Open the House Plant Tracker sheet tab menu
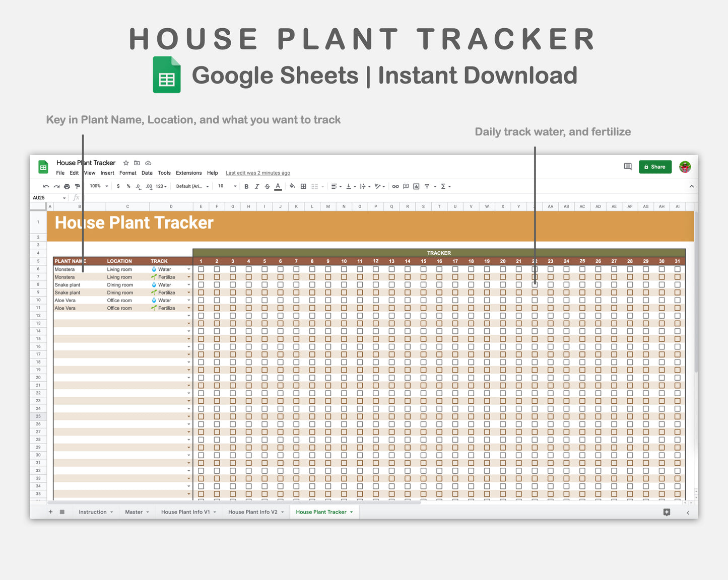728x580 pixels. pos(352,512)
